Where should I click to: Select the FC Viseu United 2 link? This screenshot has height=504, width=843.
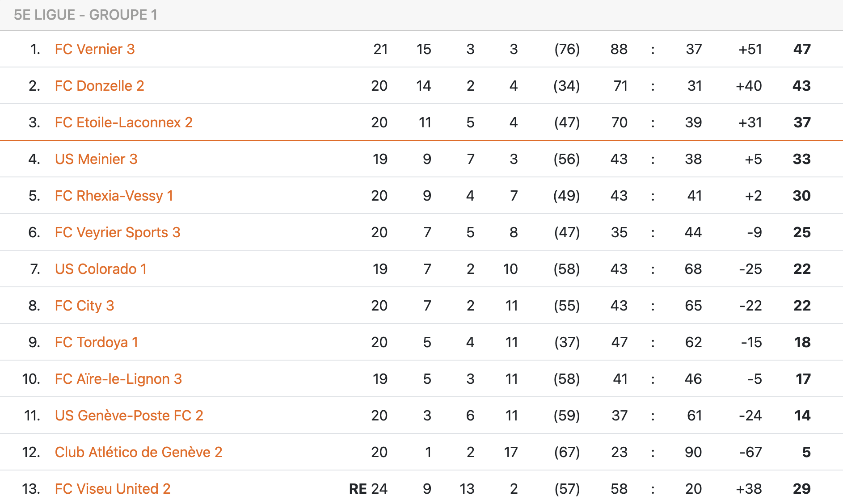pyautogui.click(x=113, y=489)
